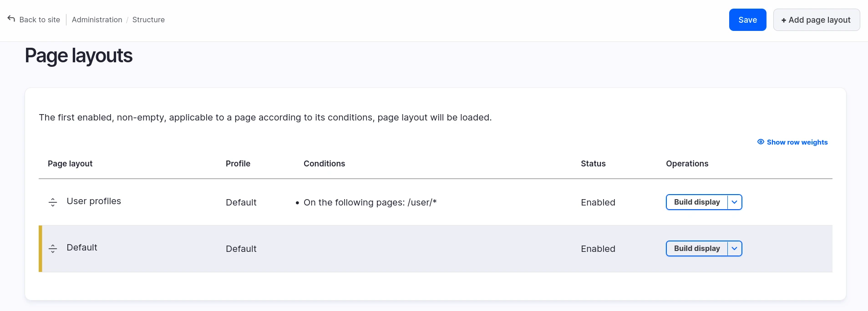Click the Back to site link text
This screenshot has width=868, height=311.
(40, 20)
